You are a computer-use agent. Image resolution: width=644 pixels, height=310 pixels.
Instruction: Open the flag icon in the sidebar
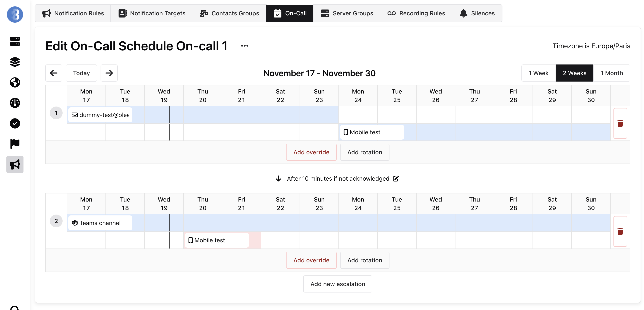pos(15,144)
